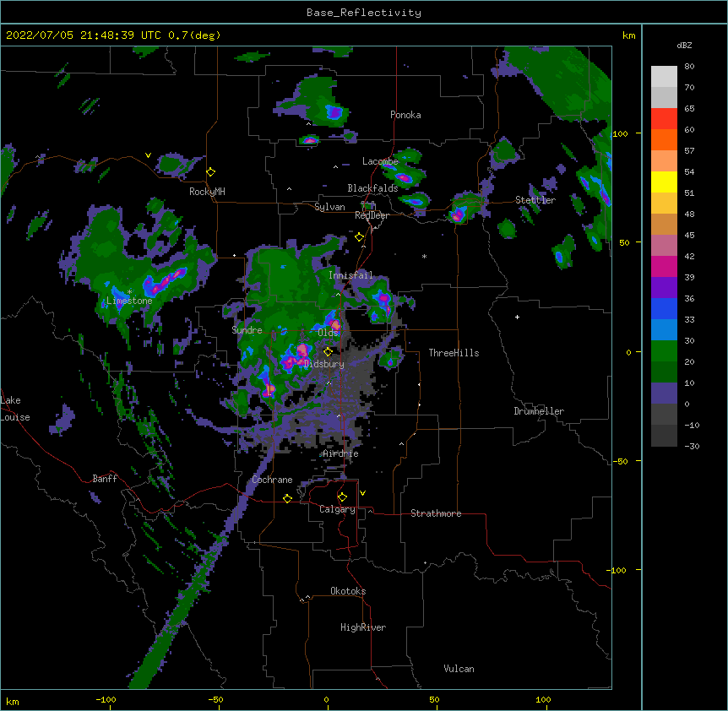This screenshot has width=728, height=711.
Task: Click the yellow 54 dBZ legend swatch
Action: (664, 182)
